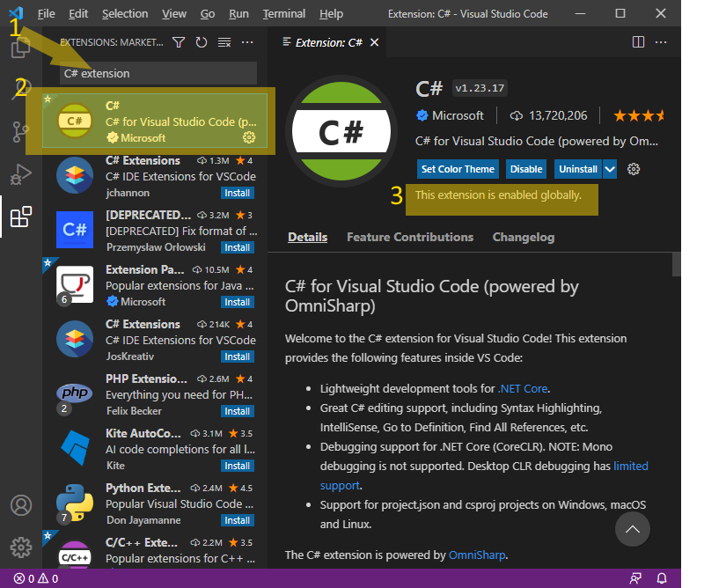Image resolution: width=704 pixels, height=588 pixels.
Task: Open the Accounts icon above the settings gear
Action: point(20,504)
